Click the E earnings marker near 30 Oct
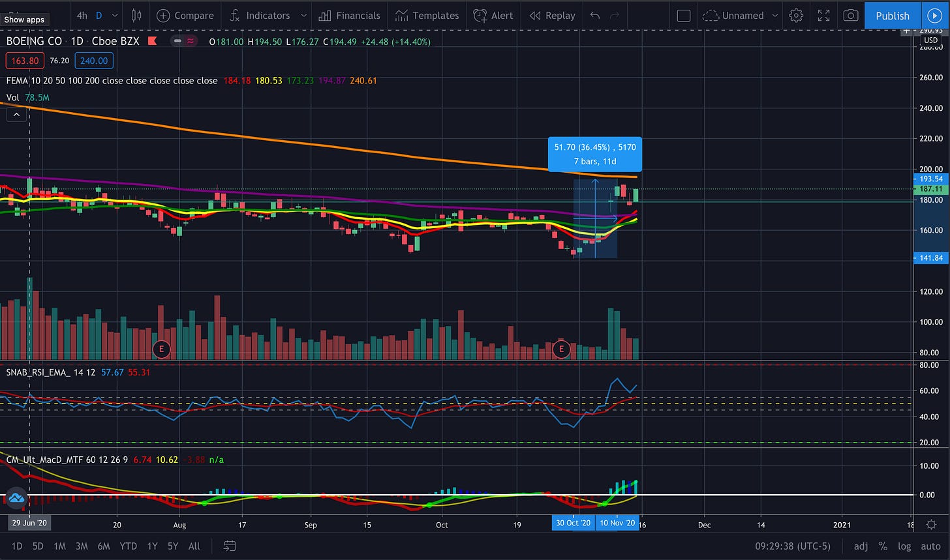 click(561, 349)
